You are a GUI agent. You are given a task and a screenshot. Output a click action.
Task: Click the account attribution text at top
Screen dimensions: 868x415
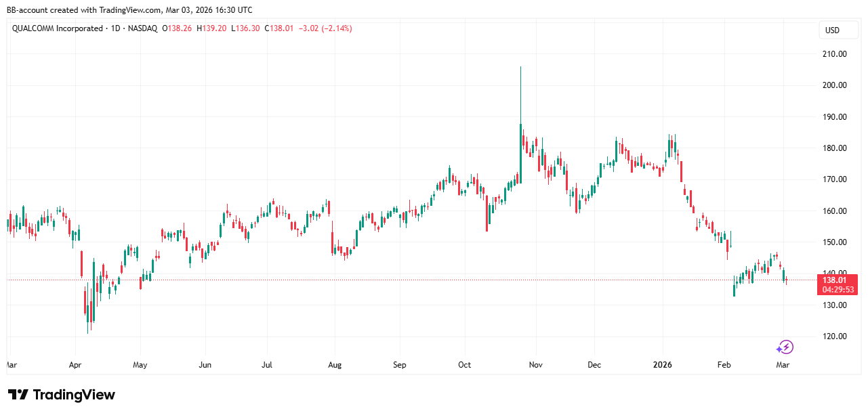[129, 10]
